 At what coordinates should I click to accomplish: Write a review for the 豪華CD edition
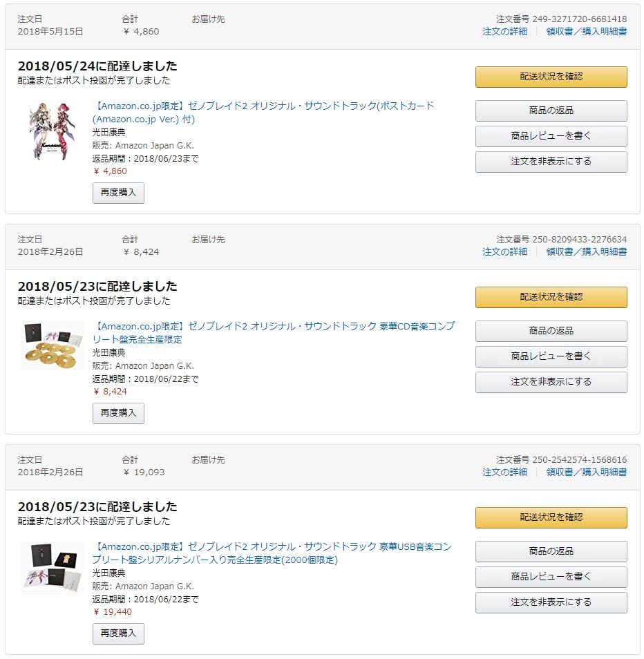pos(551,356)
